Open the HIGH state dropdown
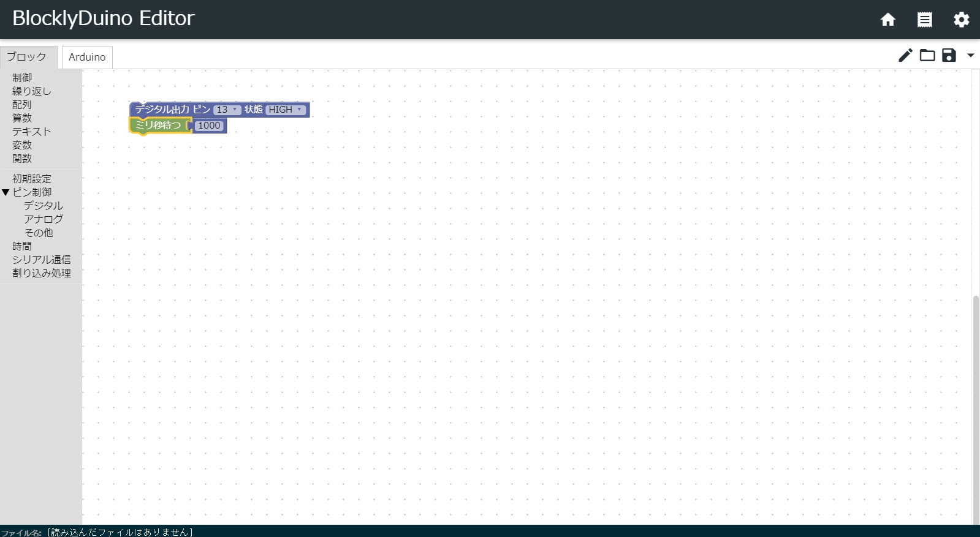980x537 pixels. pos(285,110)
